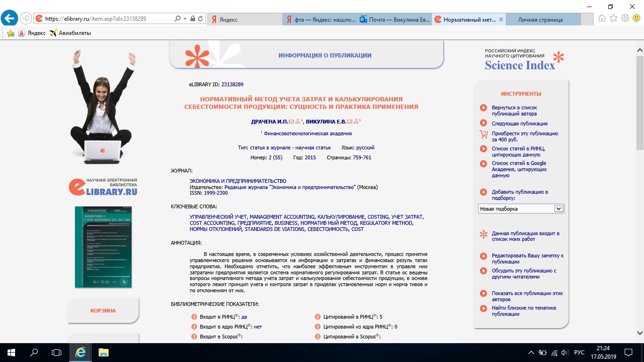The height and width of the screenshot is (362, 644).
Task: Open the journal cover thumbnail
Action: (103, 247)
